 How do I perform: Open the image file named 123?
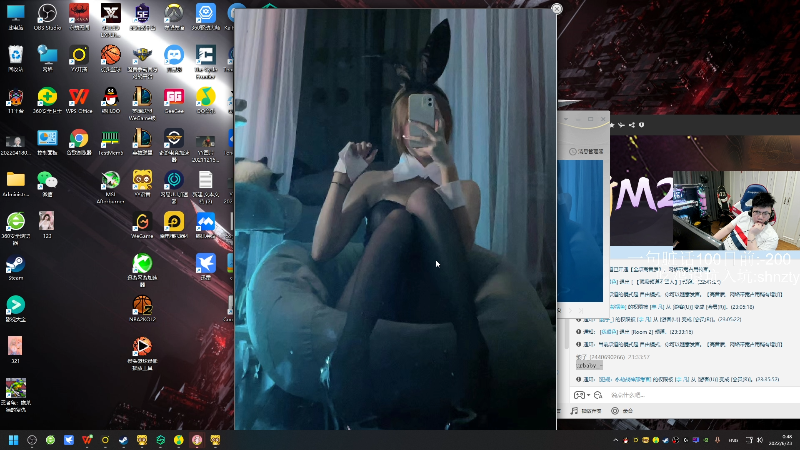point(47,226)
